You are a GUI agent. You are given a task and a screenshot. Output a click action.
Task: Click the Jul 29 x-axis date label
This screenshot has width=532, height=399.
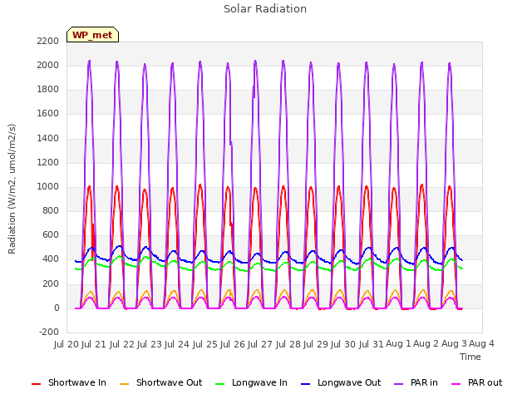(x=316, y=344)
